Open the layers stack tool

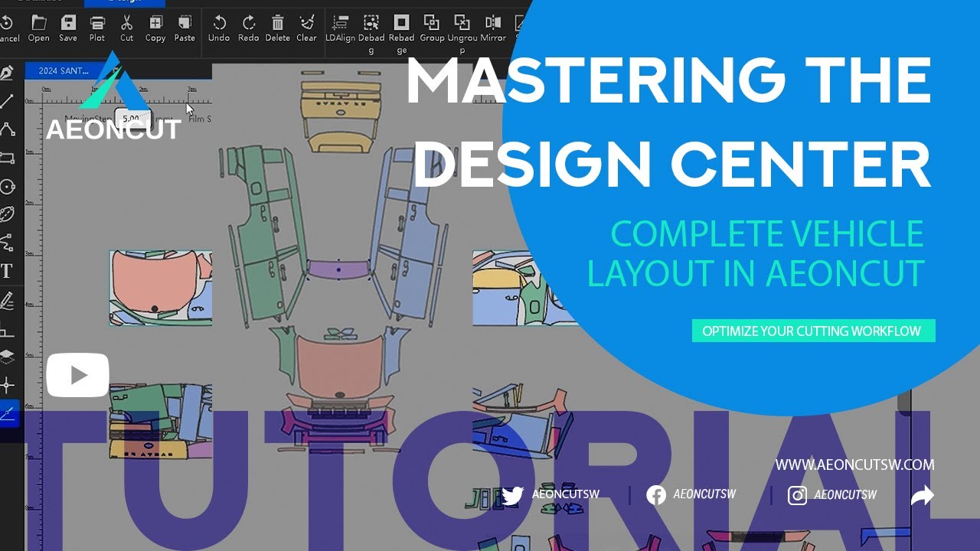[x=7, y=357]
